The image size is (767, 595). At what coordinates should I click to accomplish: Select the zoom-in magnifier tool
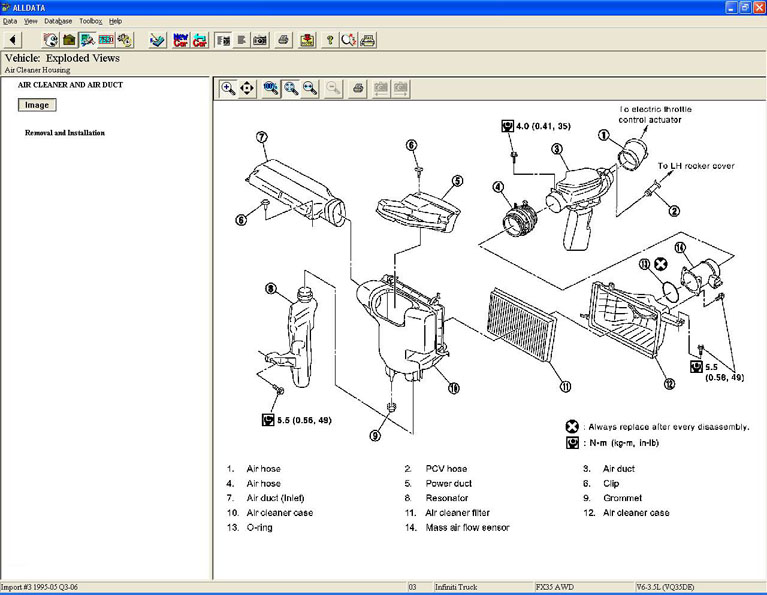[228, 89]
